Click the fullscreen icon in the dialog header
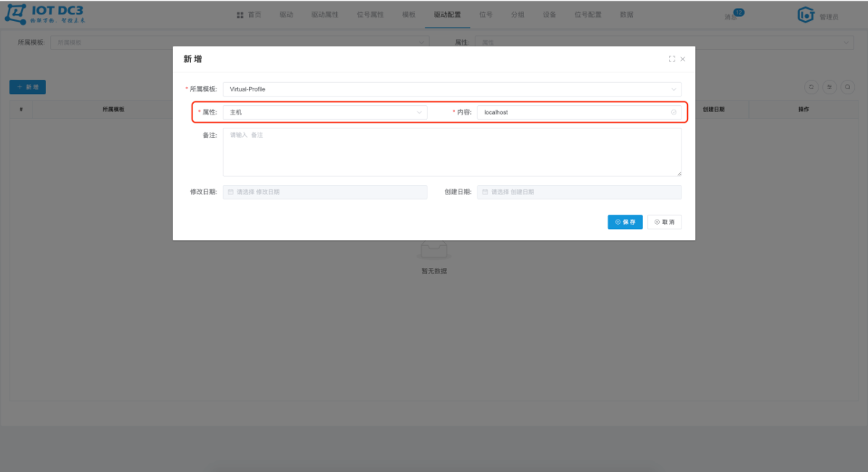Image resolution: width=868 pixels, height=472 pixels. [x=671, y=59]
